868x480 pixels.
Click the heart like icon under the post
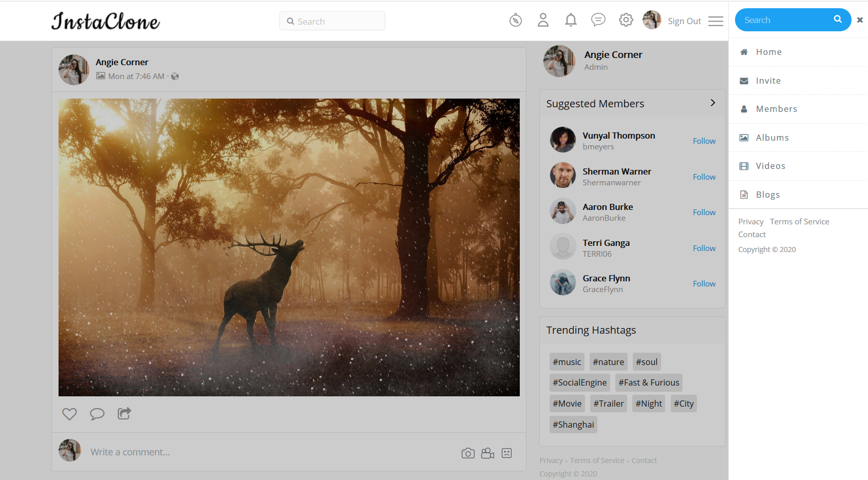coord(69,414)
